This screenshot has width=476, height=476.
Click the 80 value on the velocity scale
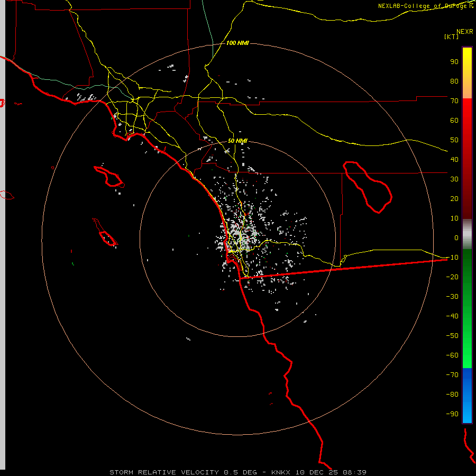tap(454, 81)
